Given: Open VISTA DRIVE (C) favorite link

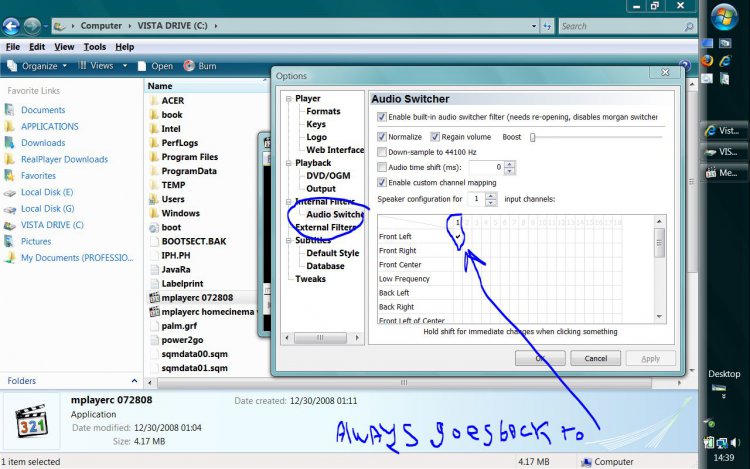Looking at the screenshot, I should (x=52, y=225).
